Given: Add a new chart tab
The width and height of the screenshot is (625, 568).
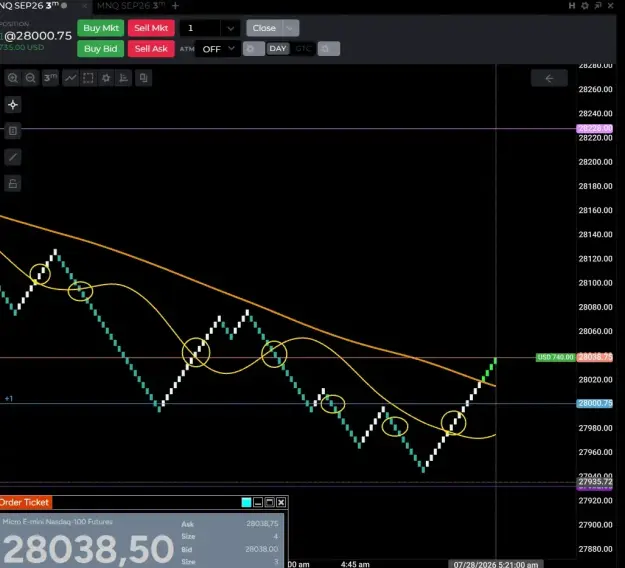Looking at the screenshot, I should tap(175, 6).
